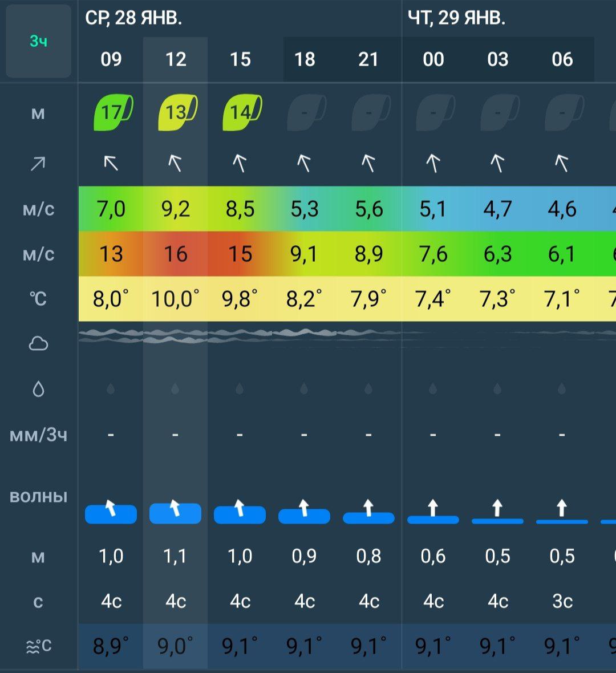Tap the wind direction arrow in the 09 column
Image resolution: width=616 pixels, height=673 pixels.
(x=111, y=164)
